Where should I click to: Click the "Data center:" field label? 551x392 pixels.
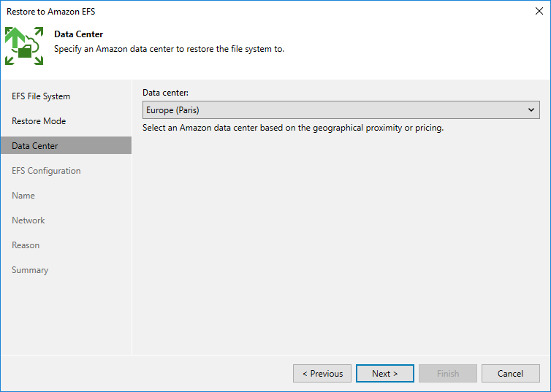click(165, 93)
